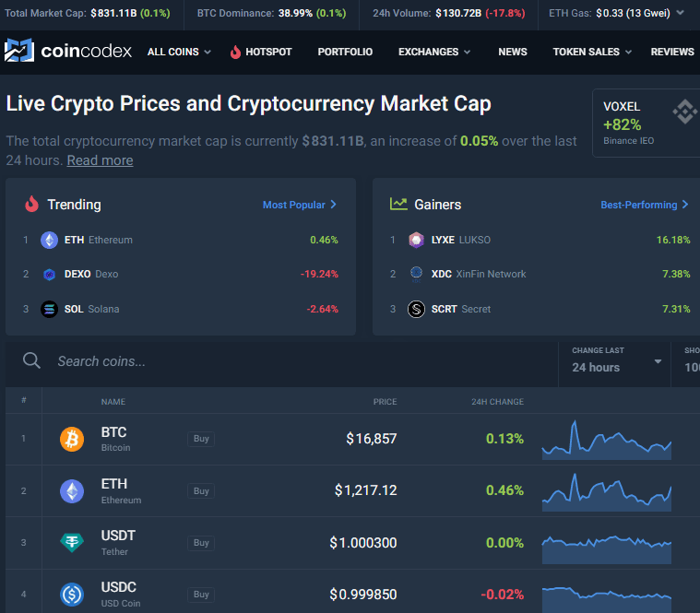The height and width of the screenshot is (613, 700).
Task: Go to the Portfolio page
Action: point(345,52)
